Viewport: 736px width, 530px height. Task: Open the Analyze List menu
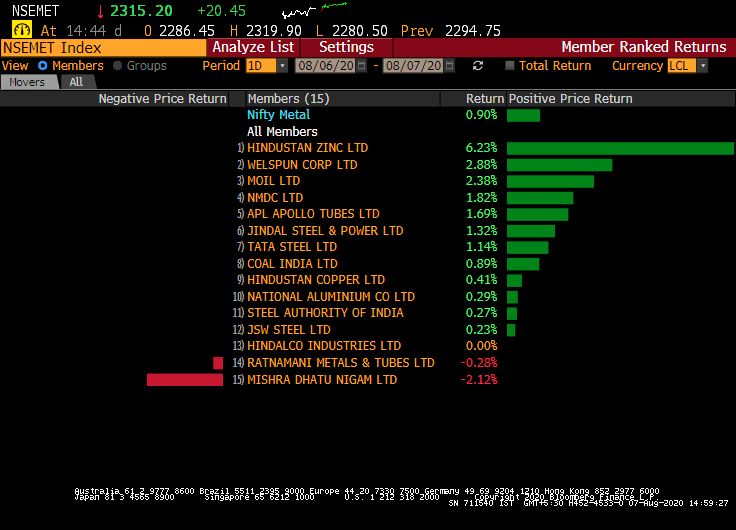point(253,47)
